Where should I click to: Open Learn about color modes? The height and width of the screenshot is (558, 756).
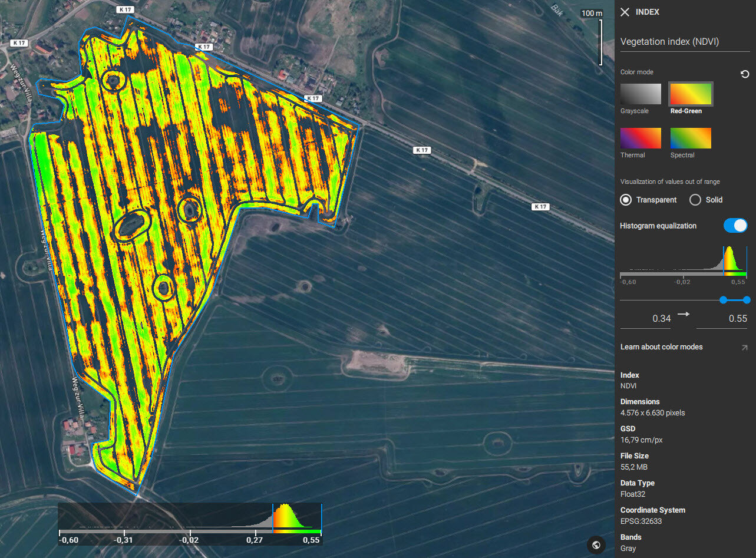click(x=661, y=346)
